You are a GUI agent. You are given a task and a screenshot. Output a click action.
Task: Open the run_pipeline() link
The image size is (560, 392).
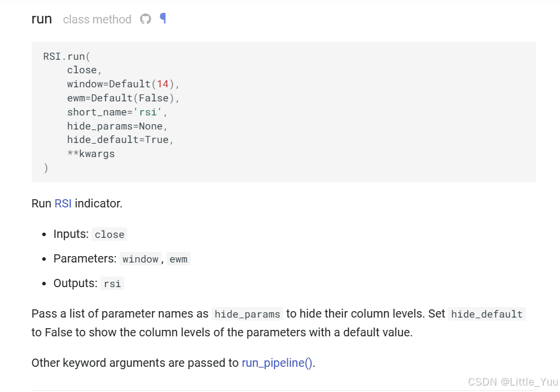(277, 363)
